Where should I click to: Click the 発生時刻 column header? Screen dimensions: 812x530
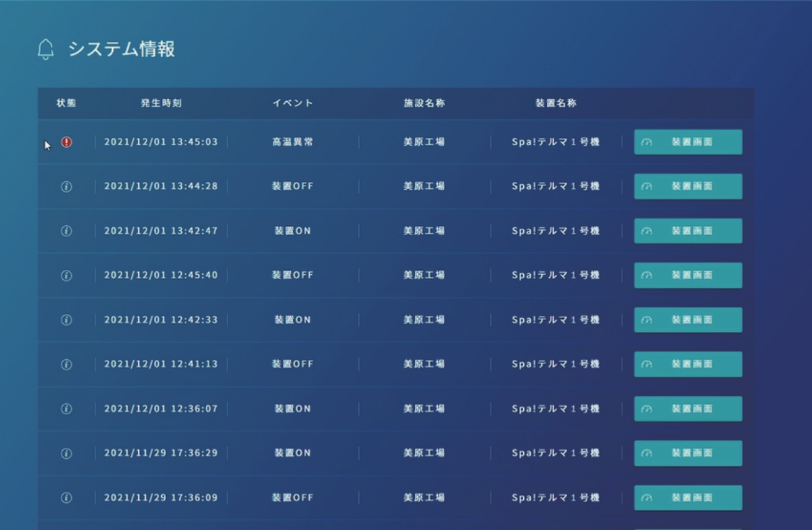(161, 103)
